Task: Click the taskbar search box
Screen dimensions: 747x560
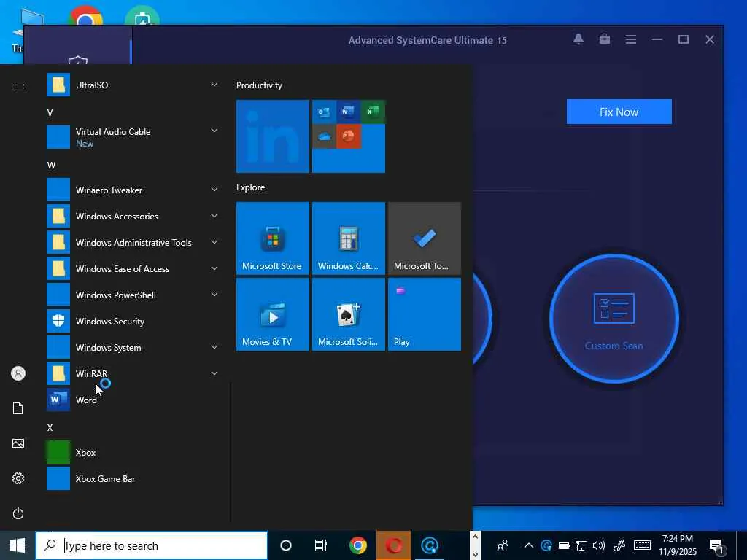Action: coord(152,545)
